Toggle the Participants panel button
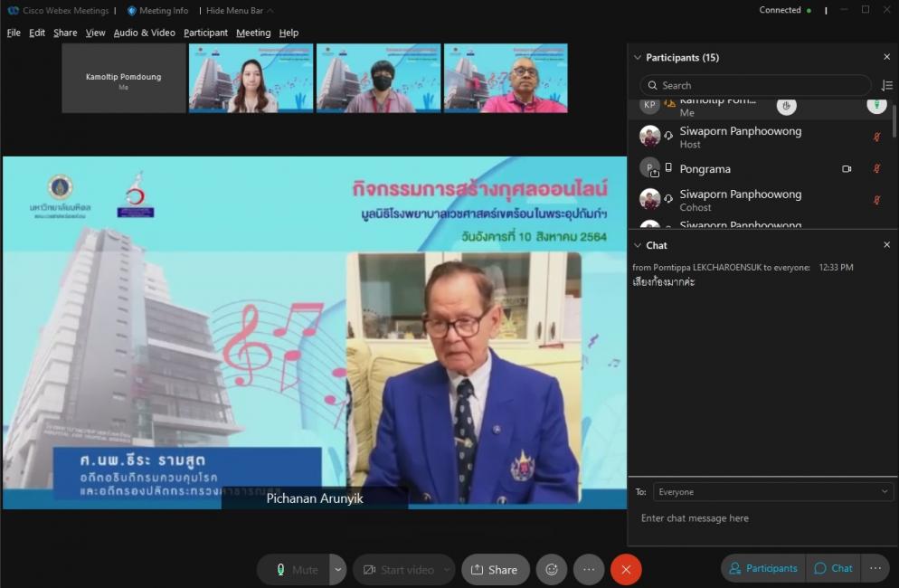The height and width of the screenshot is (588, 899). tap(763, 568)
